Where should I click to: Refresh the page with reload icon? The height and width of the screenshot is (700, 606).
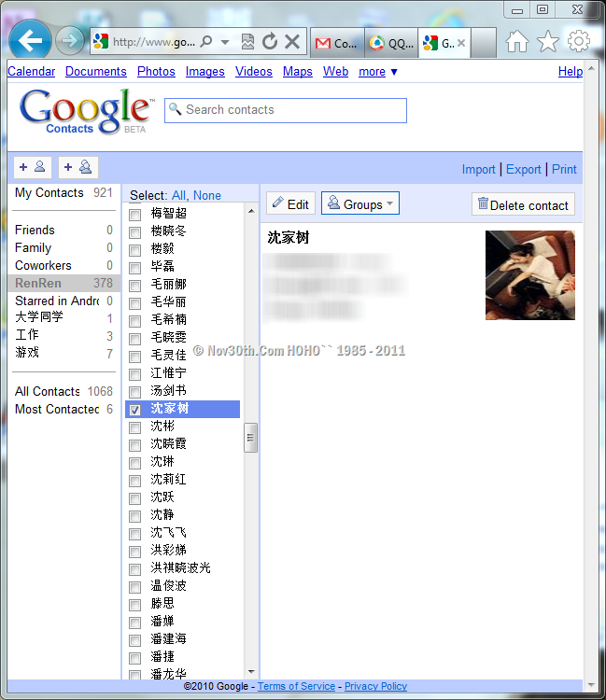pos(269,41)
